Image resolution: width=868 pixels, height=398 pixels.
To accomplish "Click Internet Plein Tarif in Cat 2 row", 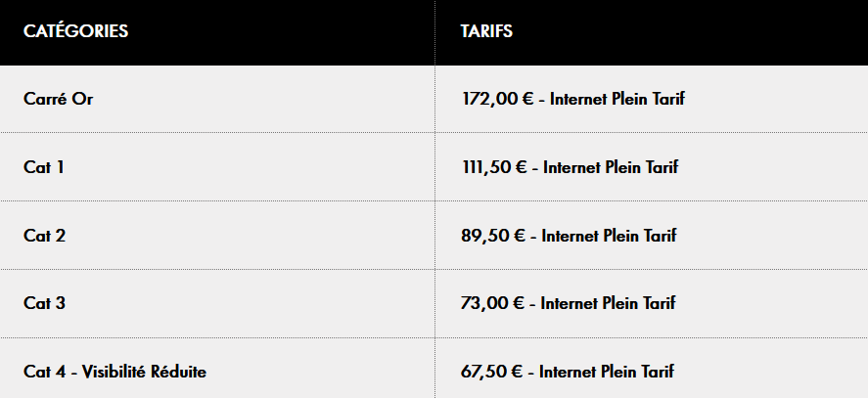I will pyautogui.click(x=609, y=236).
